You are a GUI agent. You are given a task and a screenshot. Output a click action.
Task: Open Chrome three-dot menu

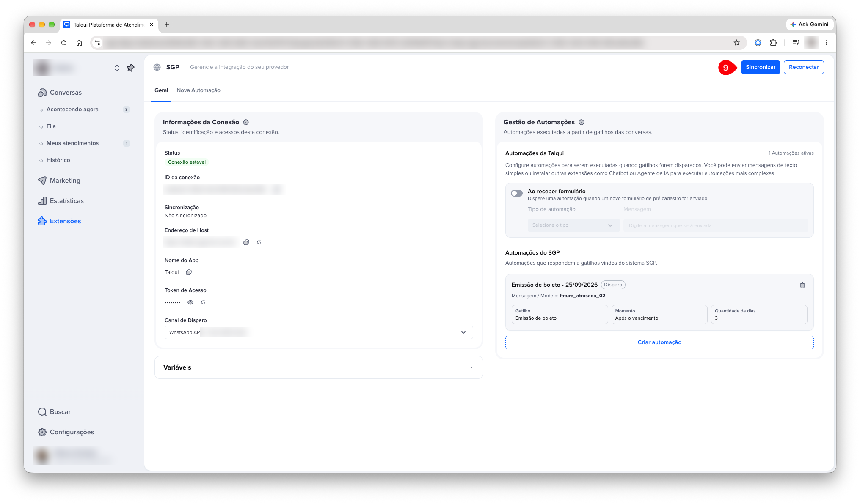[x=826, y=43]
